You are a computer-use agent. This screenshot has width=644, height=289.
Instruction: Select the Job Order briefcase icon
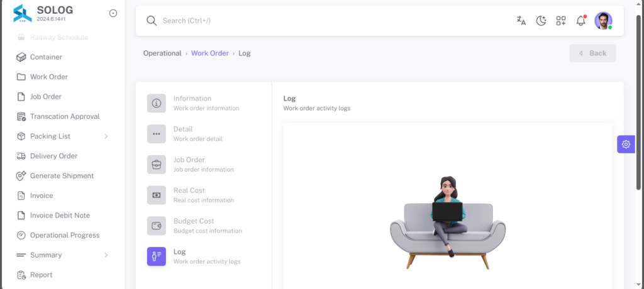pyautogui.click(x=157, y=165)
